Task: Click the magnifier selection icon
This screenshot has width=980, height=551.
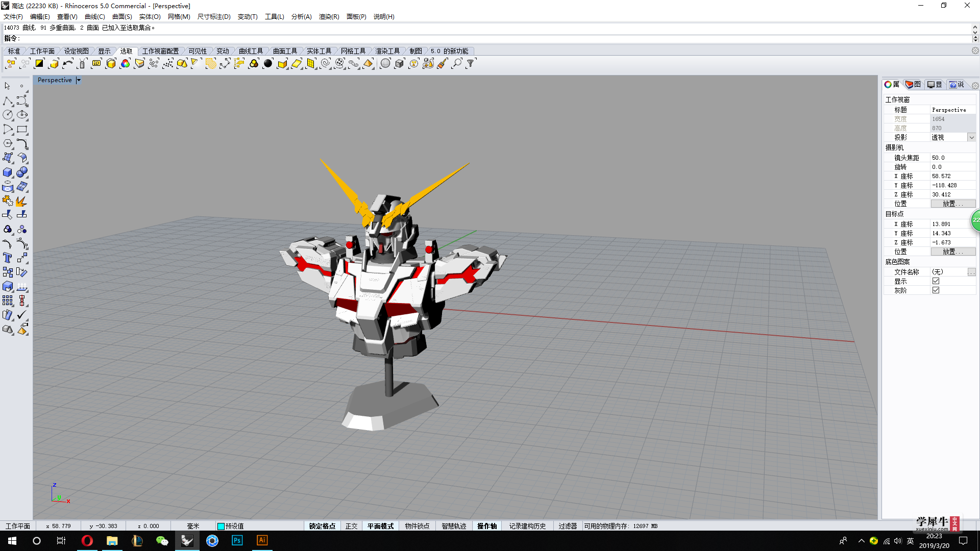Action: click(x=457, y=64)
